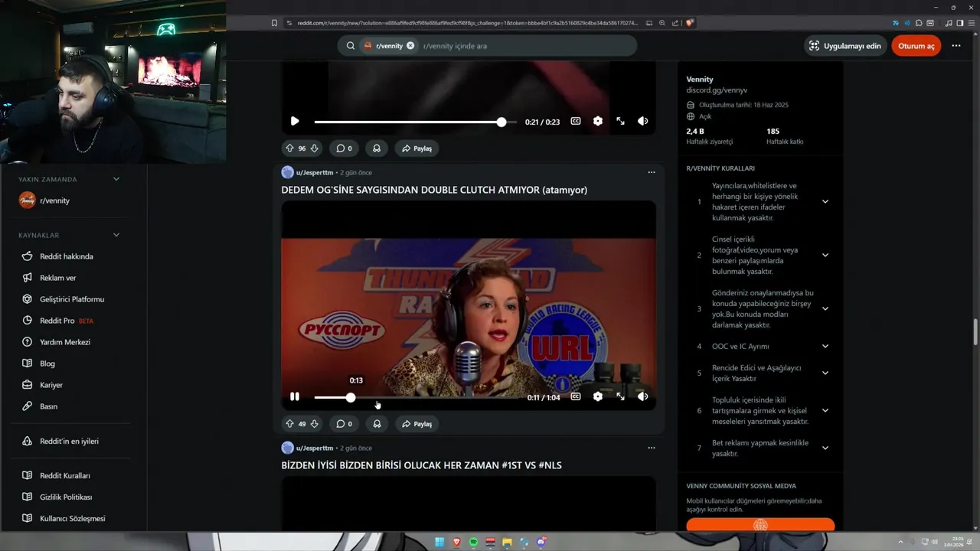Open more options for DEDEM OG'SİNE post
The width and height of the screenshot is (980, 551).
(652, 172)
